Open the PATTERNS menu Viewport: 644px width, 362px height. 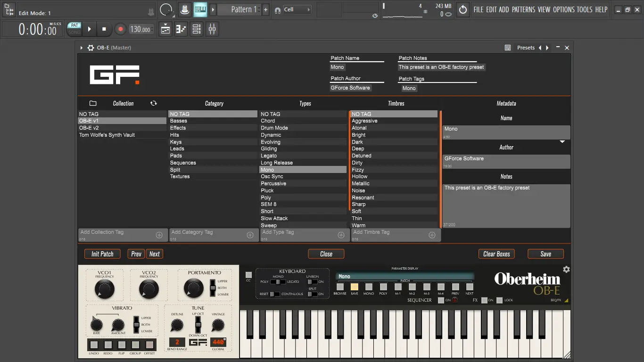click(x=523, y=9)
